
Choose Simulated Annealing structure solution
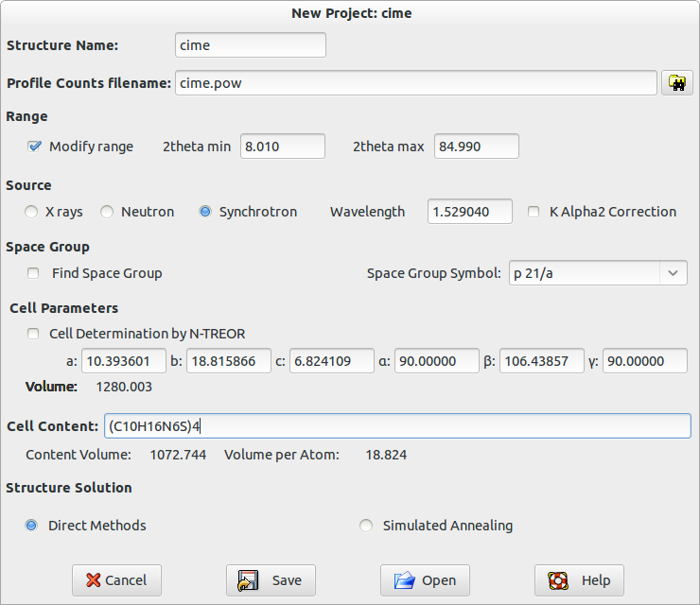(366, 526)
